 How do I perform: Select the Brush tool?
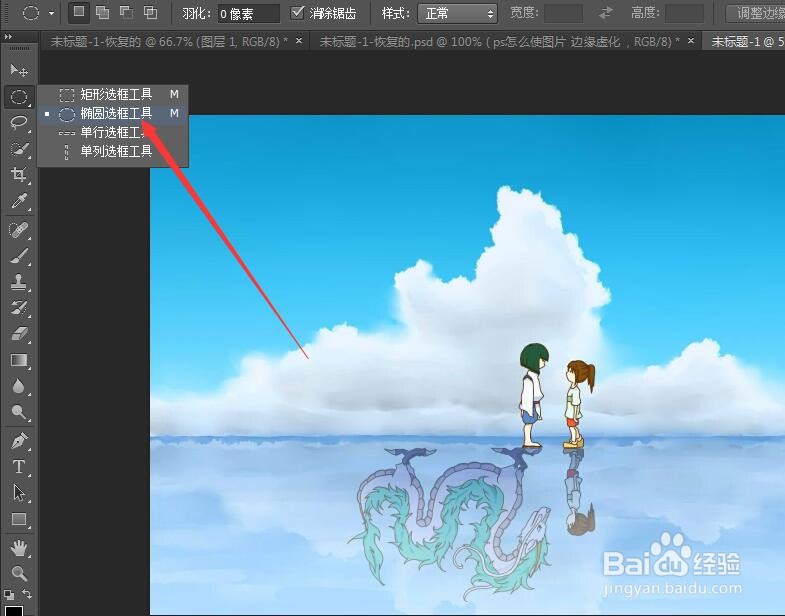[x=19, y=256]
